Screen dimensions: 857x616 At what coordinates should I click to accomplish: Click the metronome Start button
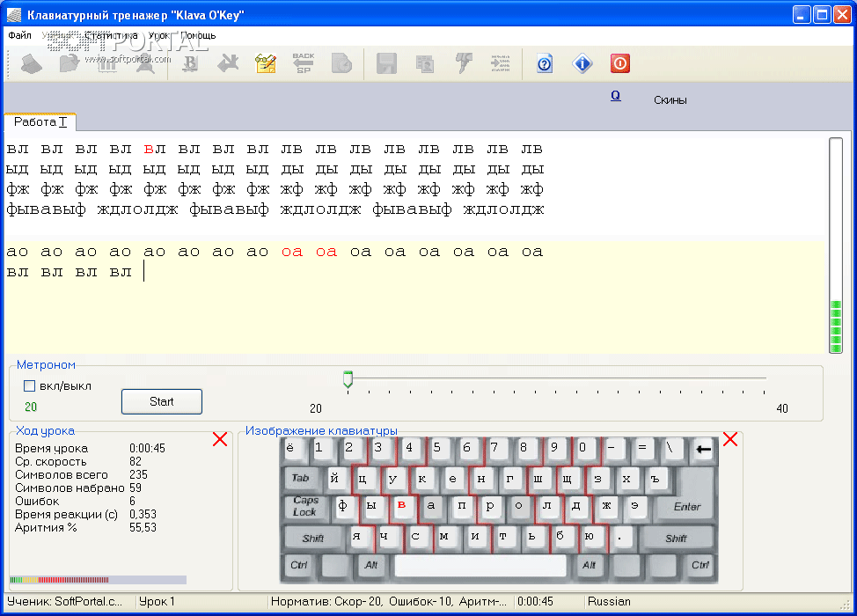tap(162, 402)
